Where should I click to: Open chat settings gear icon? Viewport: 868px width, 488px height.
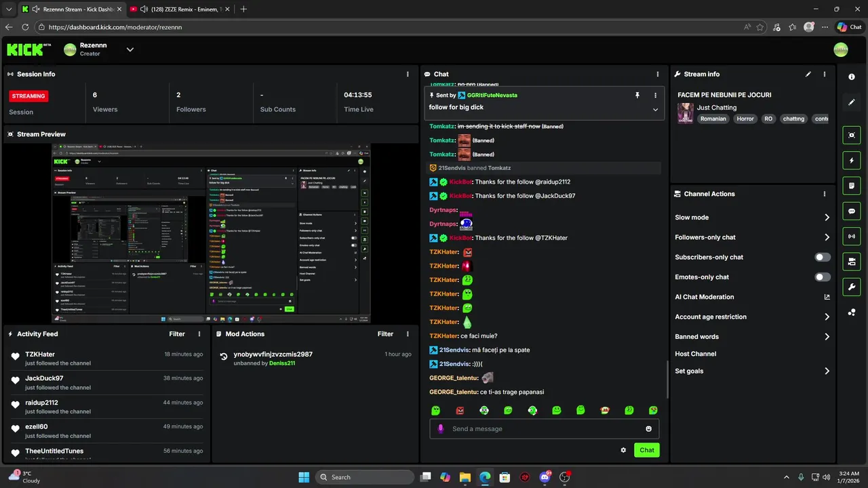[x=623, y=450]
